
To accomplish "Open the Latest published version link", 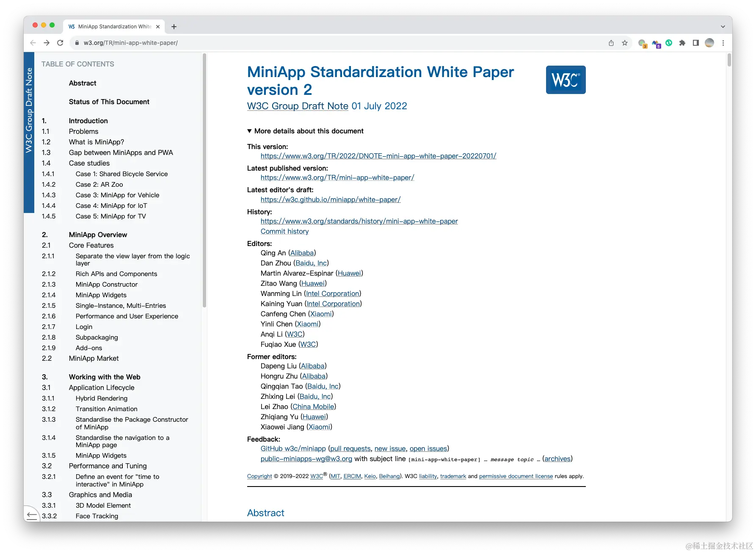I will [337, 178].
